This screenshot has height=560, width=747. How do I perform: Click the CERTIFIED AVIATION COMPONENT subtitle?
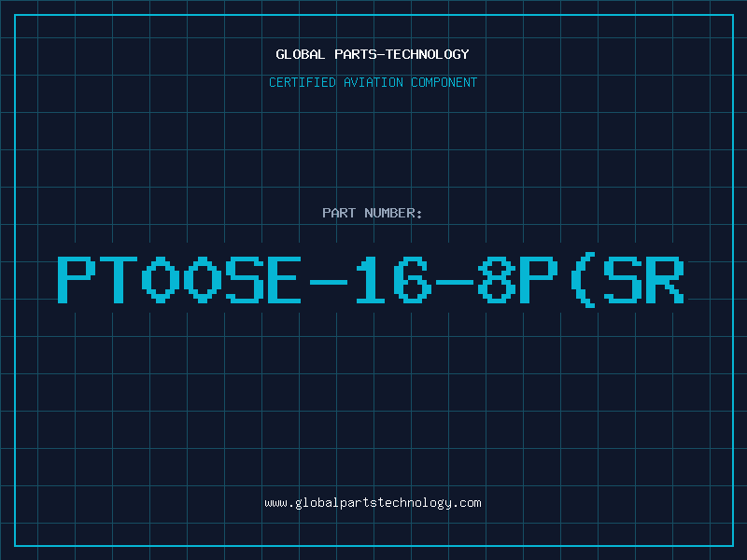click(373, 82)
